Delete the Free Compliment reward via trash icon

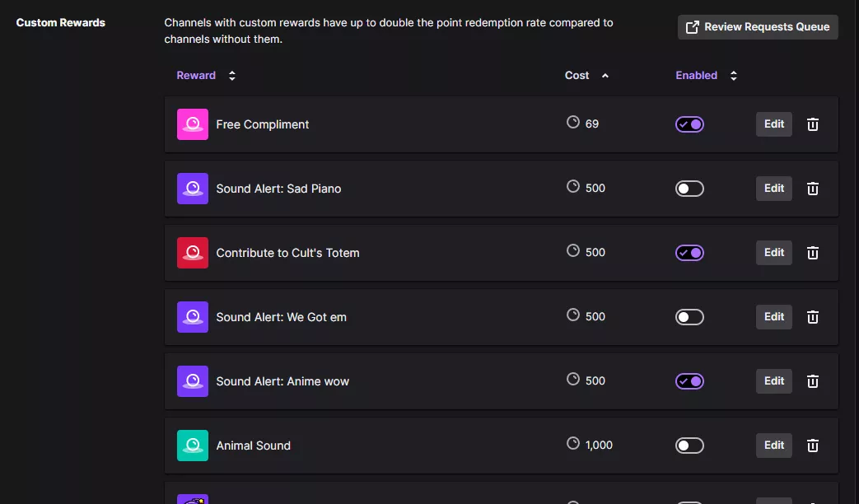point(812,124)
